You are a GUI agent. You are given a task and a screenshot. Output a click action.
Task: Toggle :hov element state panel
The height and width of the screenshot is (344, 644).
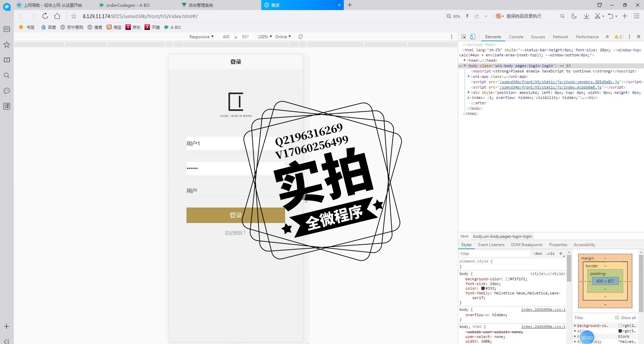pos(538,254)
